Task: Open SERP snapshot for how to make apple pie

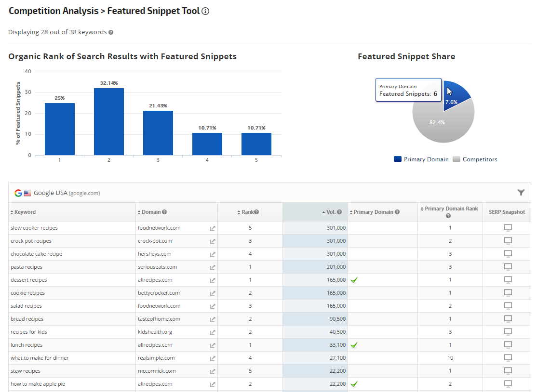Action: point(508,384)
